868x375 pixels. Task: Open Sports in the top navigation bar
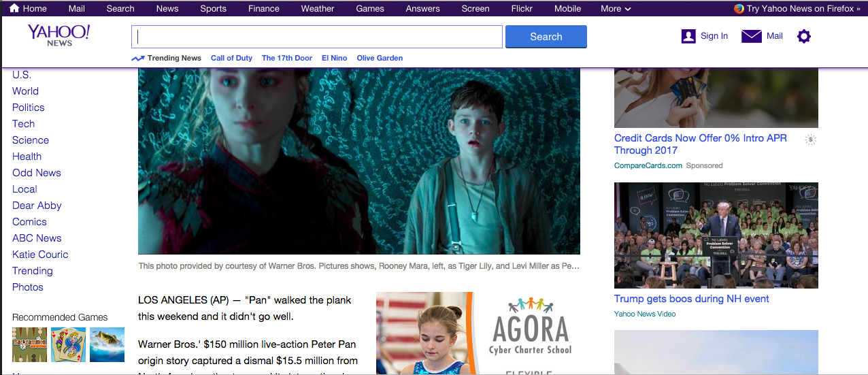[x=213, y=9]
